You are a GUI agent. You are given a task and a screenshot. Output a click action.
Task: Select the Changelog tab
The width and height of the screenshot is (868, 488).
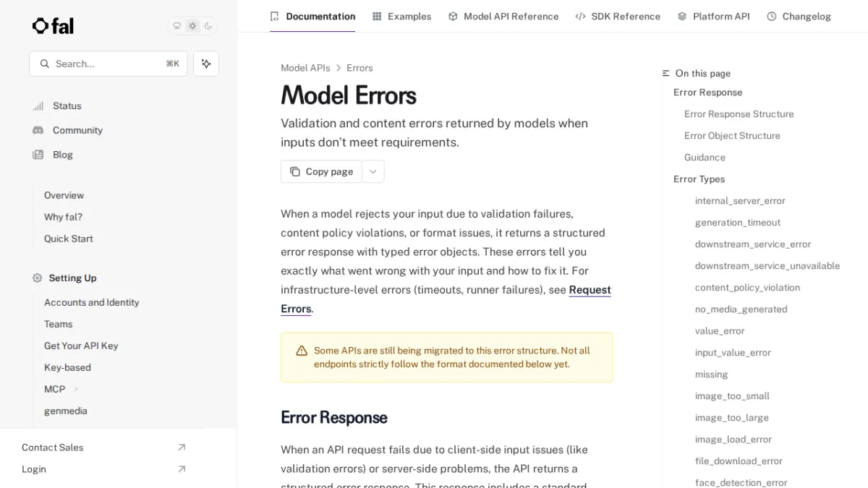tap(799, 16)
